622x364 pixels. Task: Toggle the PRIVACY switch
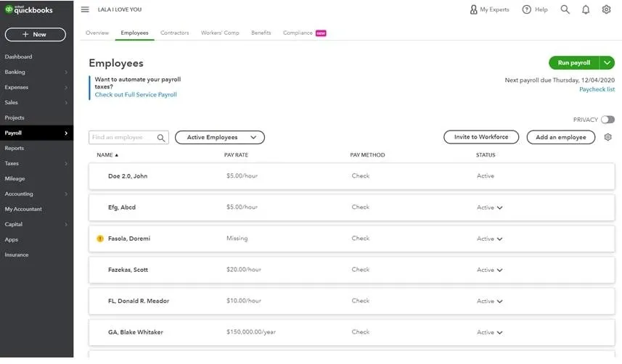click(607, 120)
